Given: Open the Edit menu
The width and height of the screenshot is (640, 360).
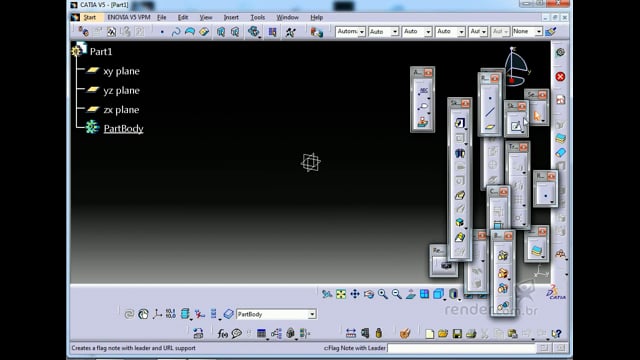Looking at the screenshot, I should coord(183,17).
